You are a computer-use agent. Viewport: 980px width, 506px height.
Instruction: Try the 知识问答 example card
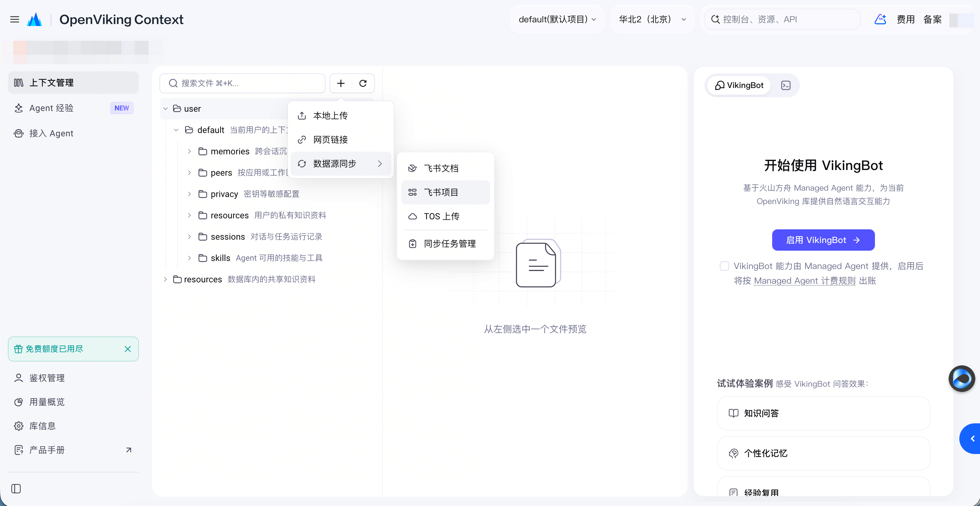pyautogui.click(x=823, y=413)
